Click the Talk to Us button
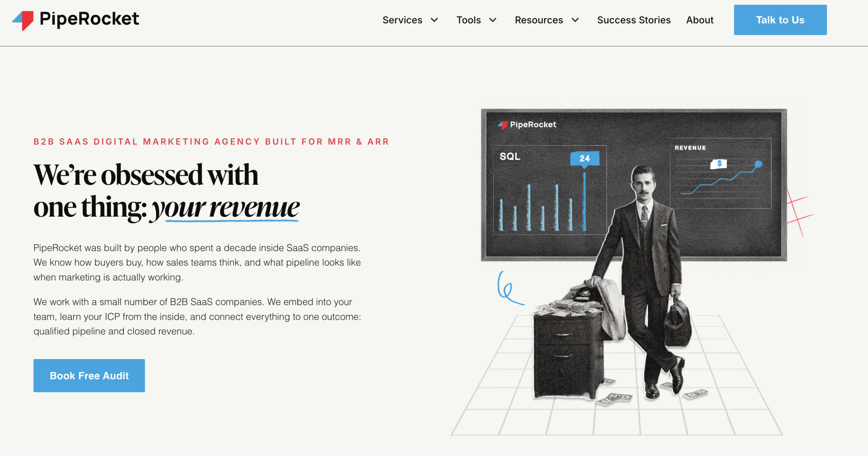Viewport: 868px width, 456px height. 780,20
